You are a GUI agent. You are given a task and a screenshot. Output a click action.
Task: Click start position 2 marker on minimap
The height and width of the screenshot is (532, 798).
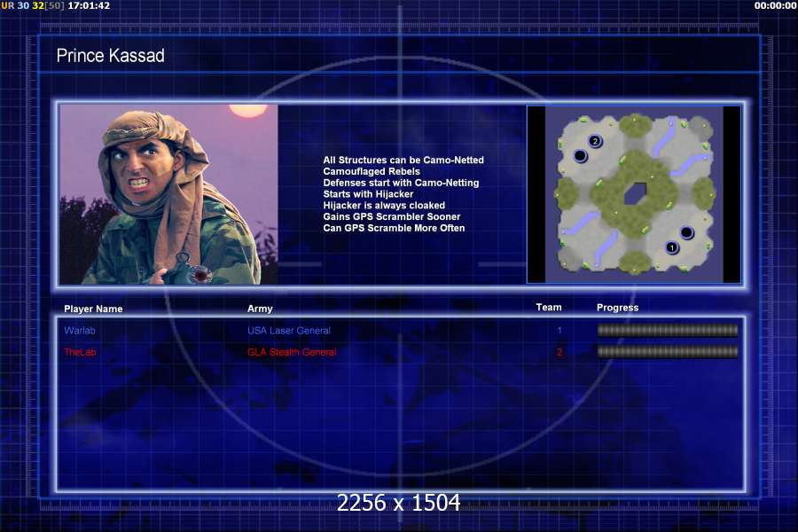(x=595, y=141)
